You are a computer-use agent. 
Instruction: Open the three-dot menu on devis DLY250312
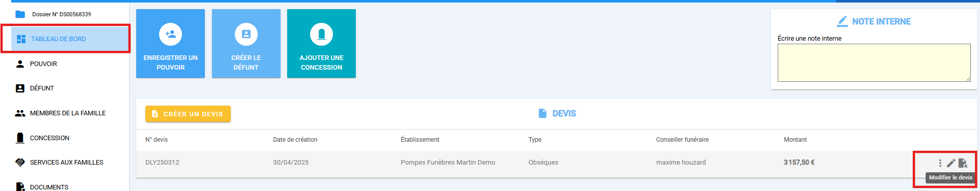[x=940, y=163]
